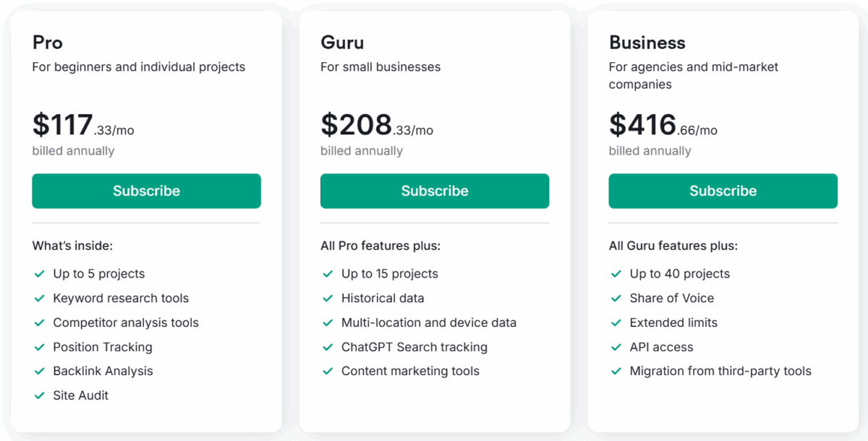The width and height of the screenshot is (868, 441).
Task: Click checkmark next to Historical data
Action: click(328, 299)
